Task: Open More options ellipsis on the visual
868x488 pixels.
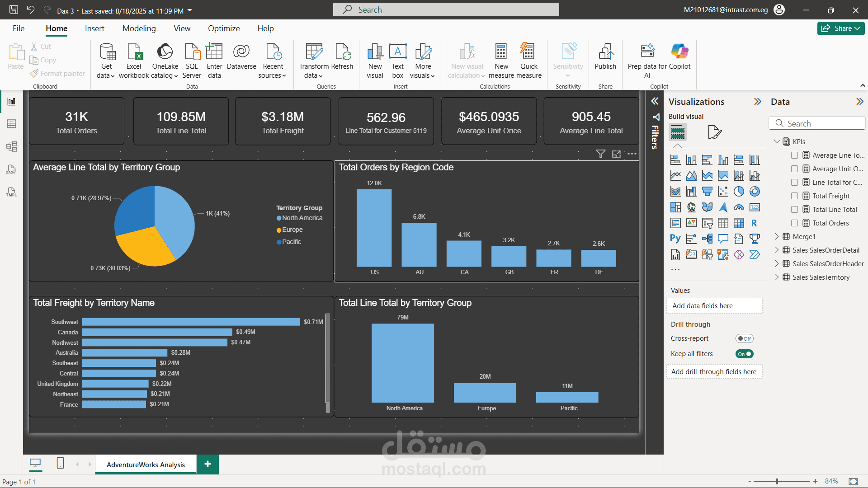Action: [632, 154]
